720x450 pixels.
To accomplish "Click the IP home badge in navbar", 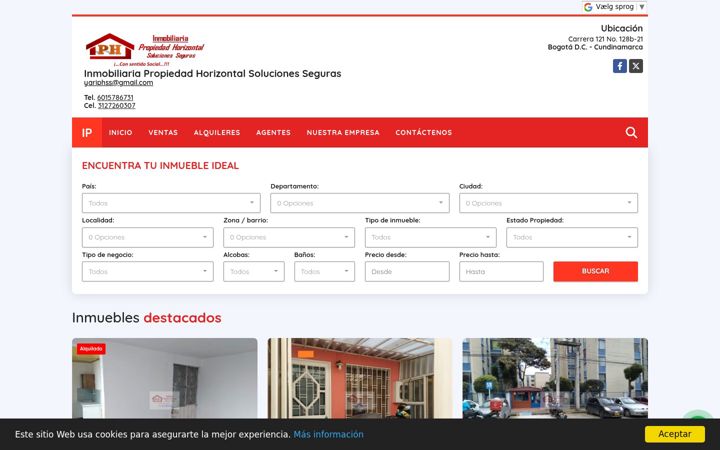I will [87, 133].
